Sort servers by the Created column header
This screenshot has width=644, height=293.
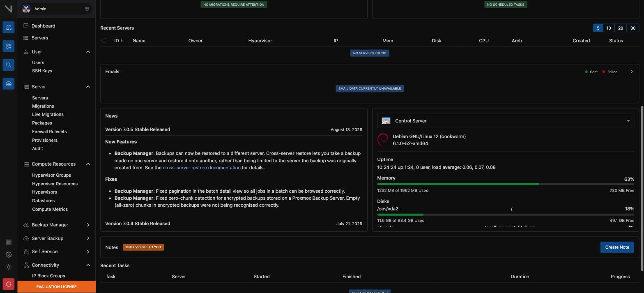tap(581, 41)
